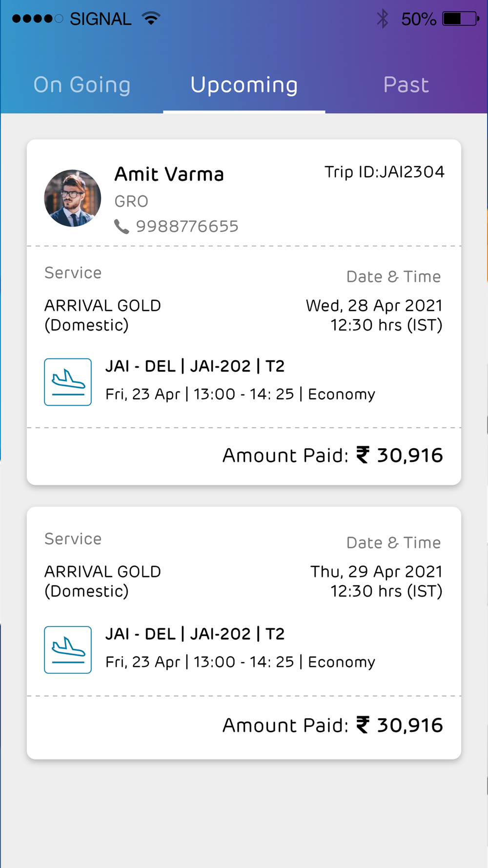Tap the signal strength dots
The height and width of the screenshot is (868, 488).
coord(38,19)
